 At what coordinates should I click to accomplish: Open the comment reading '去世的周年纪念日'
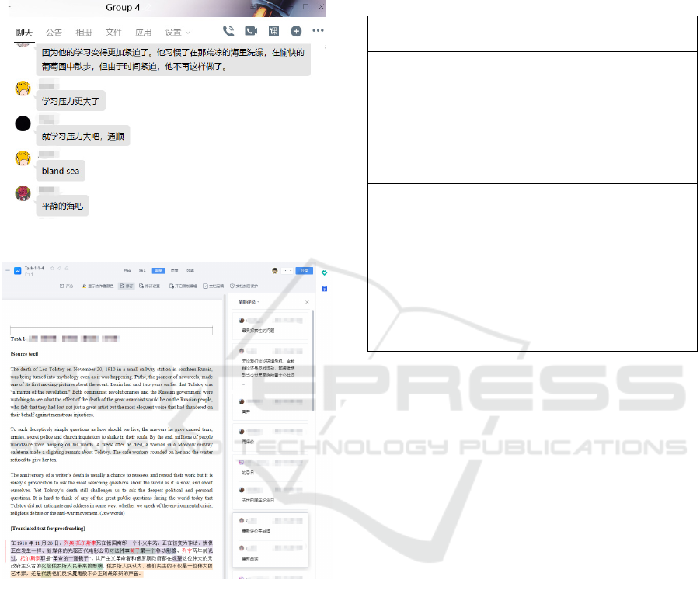click(270, 495)
